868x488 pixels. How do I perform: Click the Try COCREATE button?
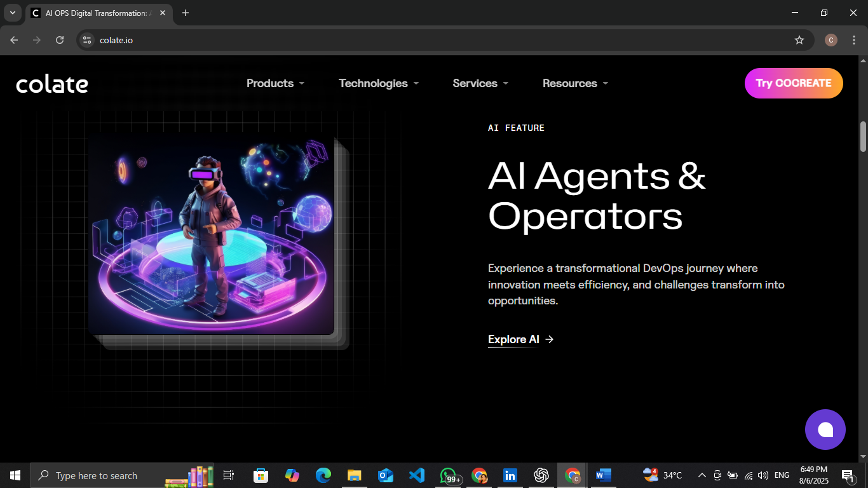793,83
